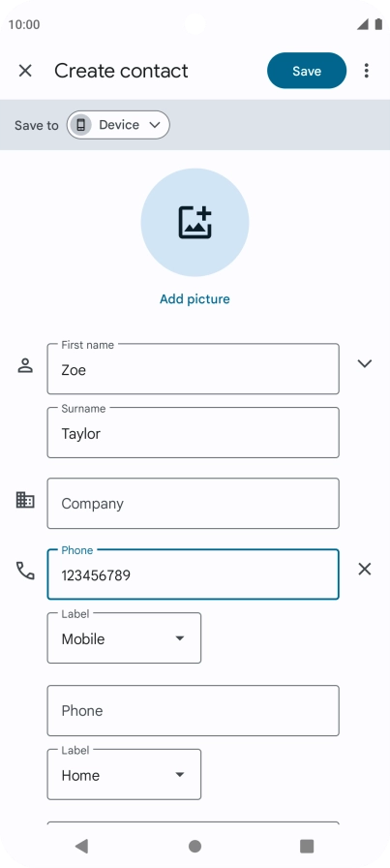Tap the recent apps square button
This screenshot has height=868, width=390.
307,846
